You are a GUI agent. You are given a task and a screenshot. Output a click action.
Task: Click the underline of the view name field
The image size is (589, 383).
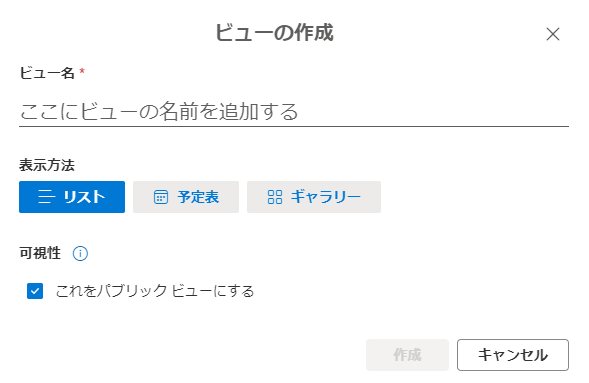pos(294,127)
